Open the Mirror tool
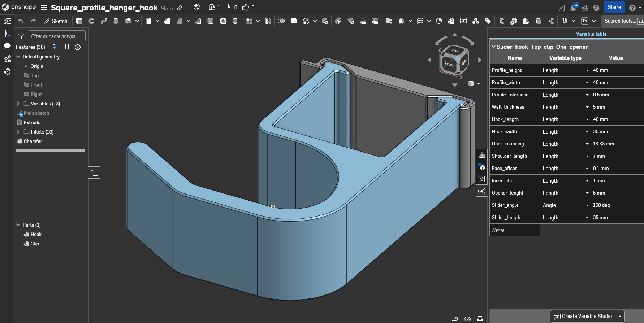This screenshot has height=323, width=644. pos(268,21)
